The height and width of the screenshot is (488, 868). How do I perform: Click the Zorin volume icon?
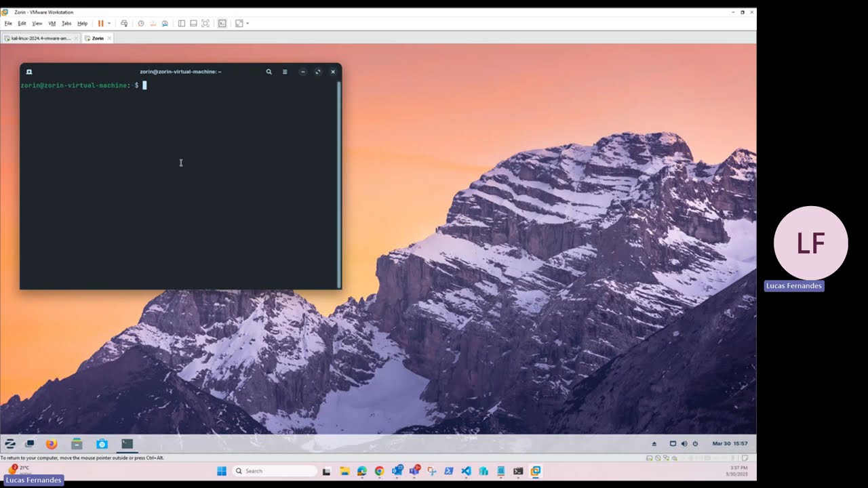tap(684, 444)
